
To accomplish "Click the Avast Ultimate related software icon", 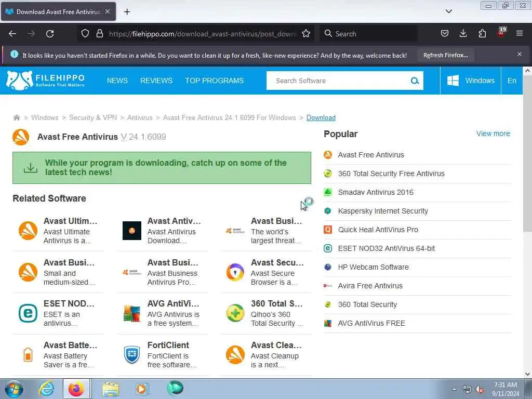I will pos(28,231).
